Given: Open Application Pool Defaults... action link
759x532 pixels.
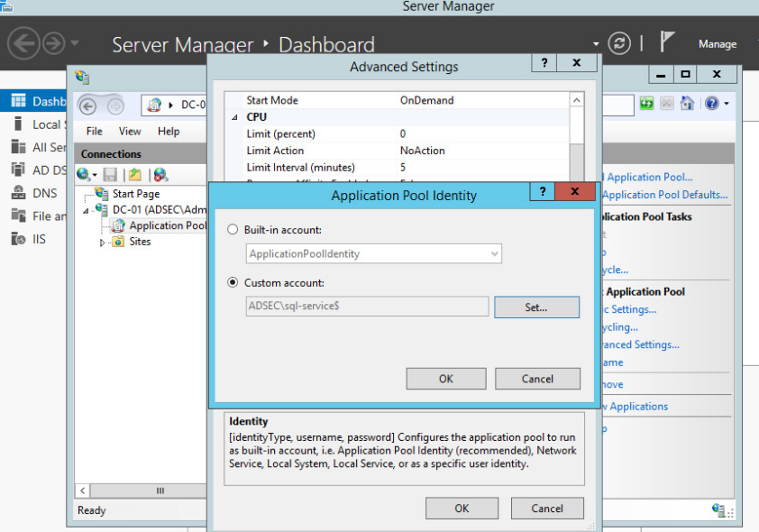Looking at the screenshot, I should click(665, 195).
